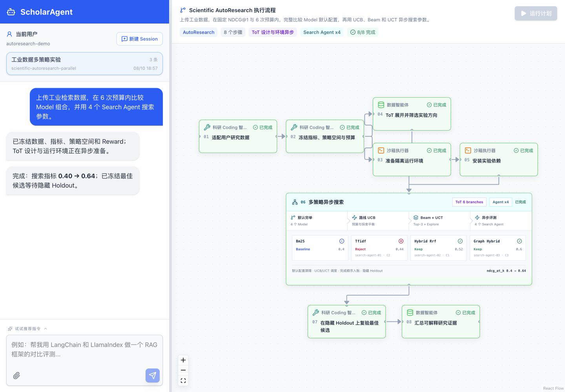Viewport: 565px width, 392px height.
Task: Click database icon on node 04
Action: click(x=381, y=105)
